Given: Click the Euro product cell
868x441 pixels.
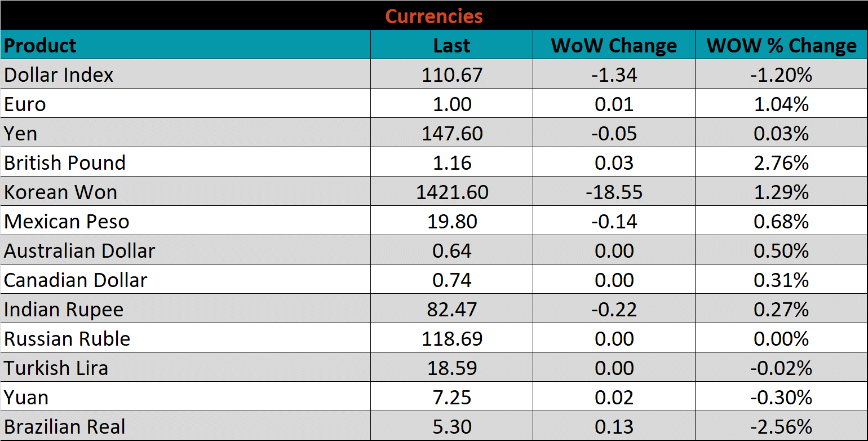Looking at the screenshot, I should click(25, 104).
